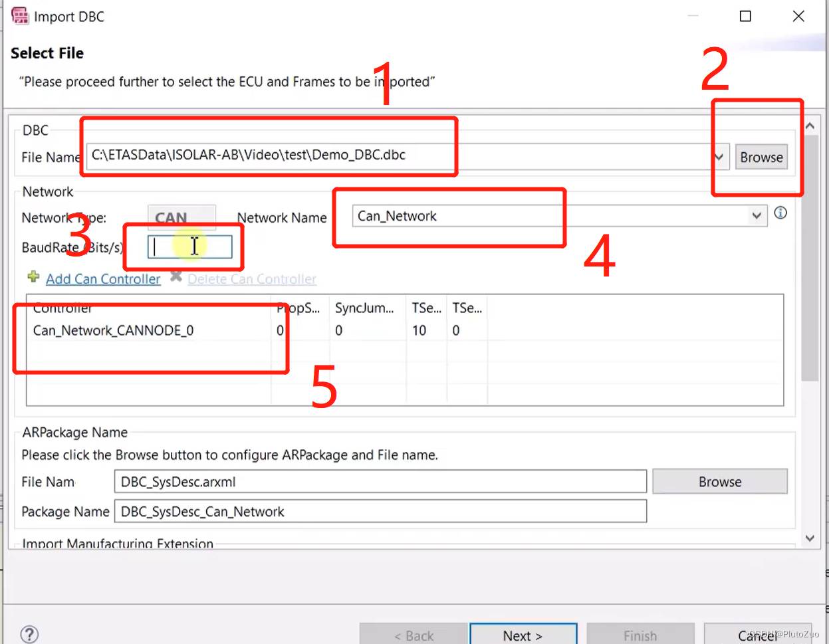Select the Can_Network_CANNODE_0 controller row
Screen dimensions: 829x644
pyautogui.click(x=404, y=330)
